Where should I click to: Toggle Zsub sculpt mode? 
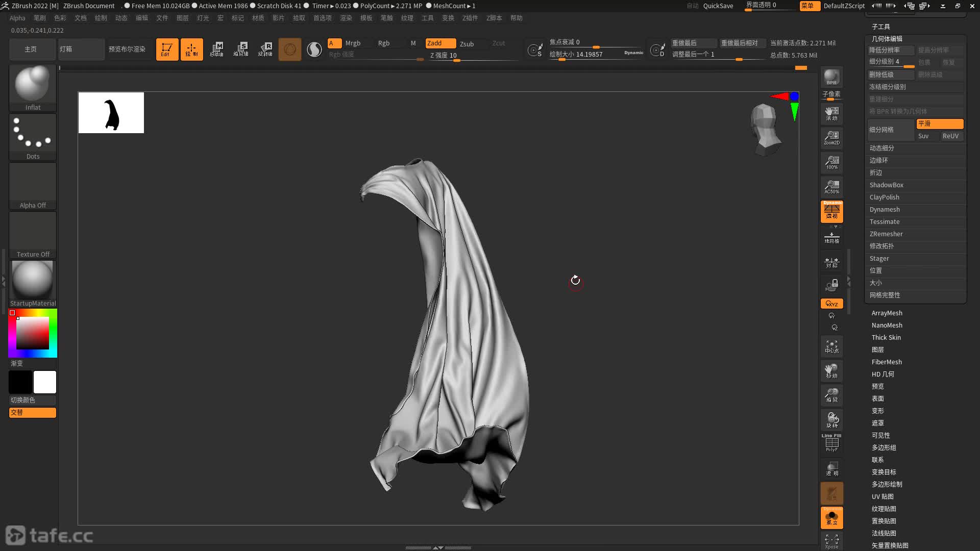point(467,44)
